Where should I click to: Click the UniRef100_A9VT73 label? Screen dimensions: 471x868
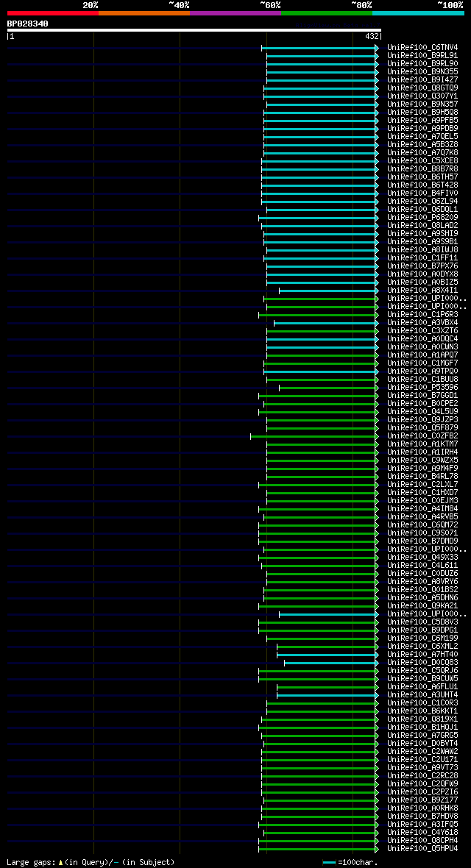(x=422, y=768)
